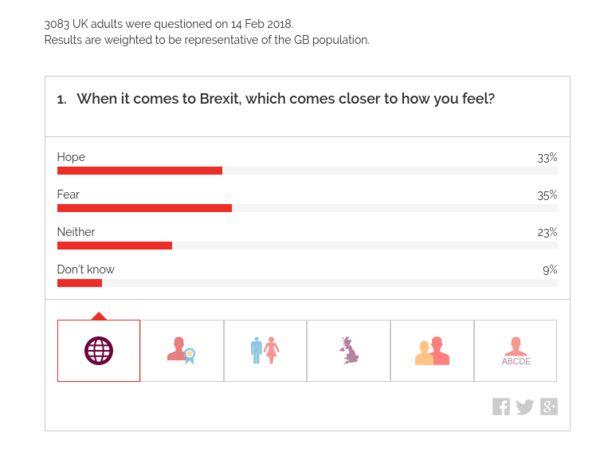Share the poll on Twitter

tap(524, 406)
